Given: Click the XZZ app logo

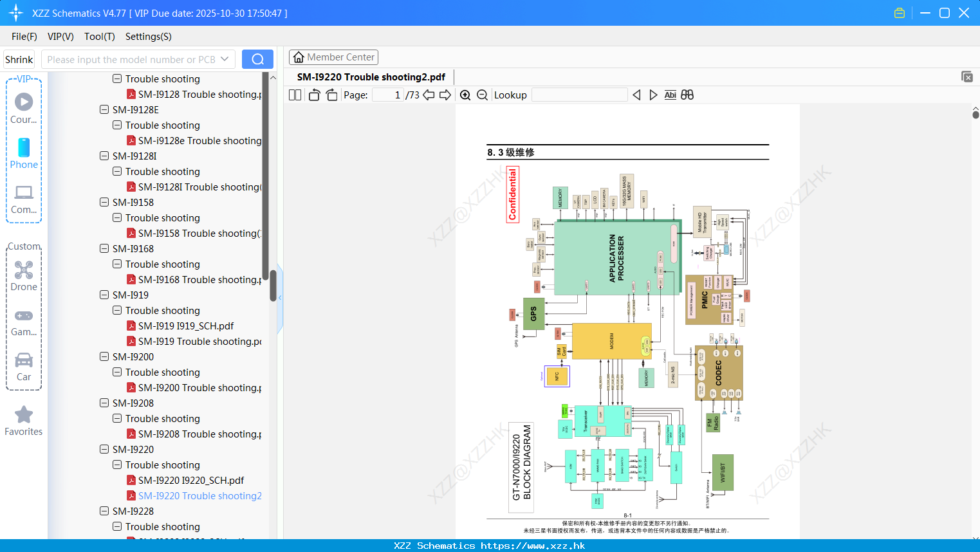Looking at the screenshot, I should pyautogui.click(x=16, y=13).
